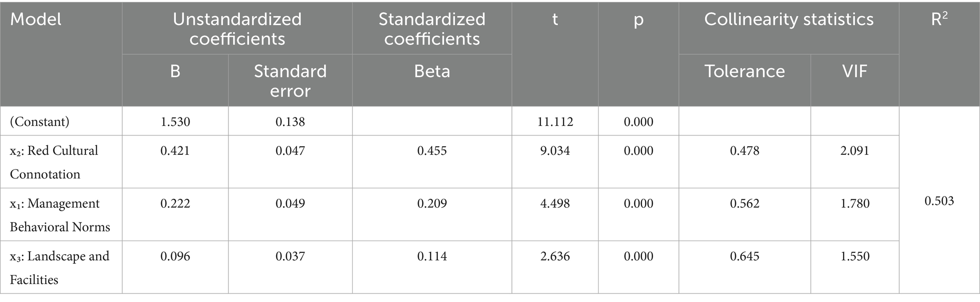
Task: Click the Tolerance subheader
Action: coord(744,71)
